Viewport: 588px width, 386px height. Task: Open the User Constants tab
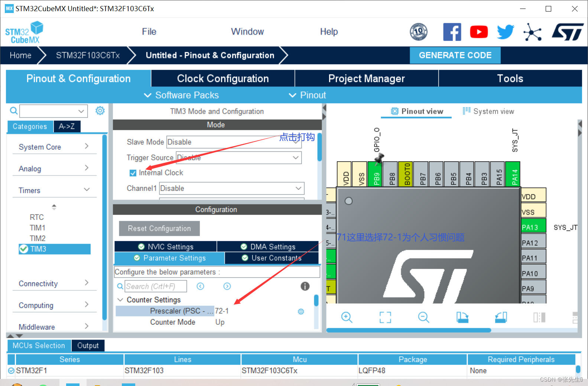272,258
